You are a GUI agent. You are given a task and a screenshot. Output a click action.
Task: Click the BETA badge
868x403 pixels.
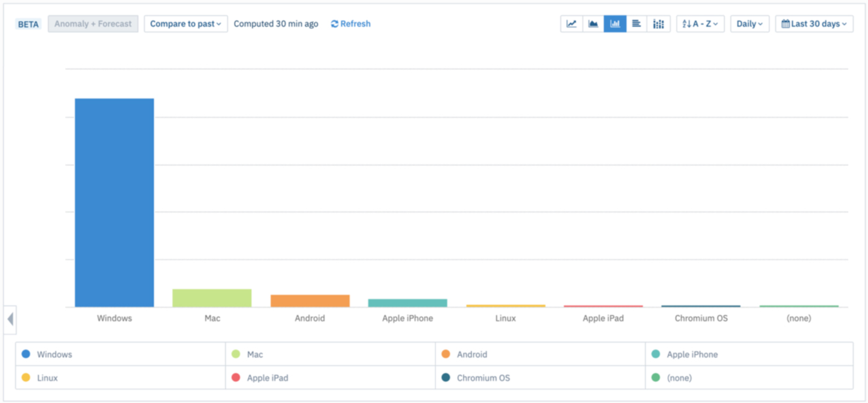[x=29, y=25]
